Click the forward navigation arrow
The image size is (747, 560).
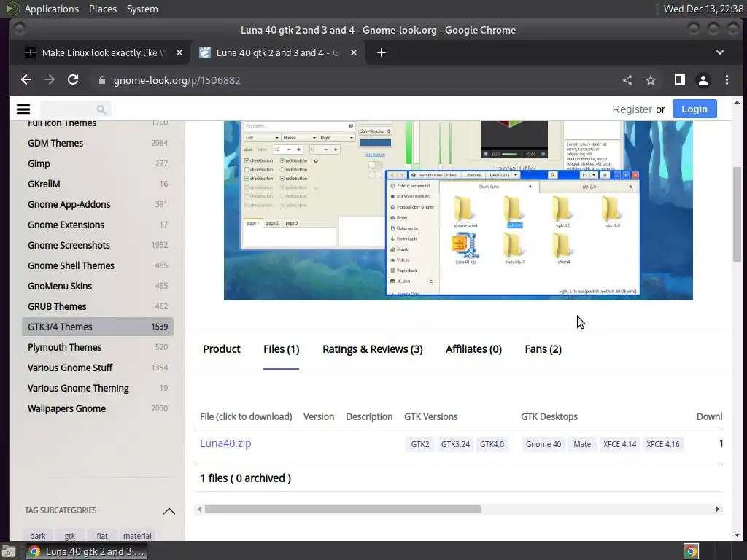[50, 80]
